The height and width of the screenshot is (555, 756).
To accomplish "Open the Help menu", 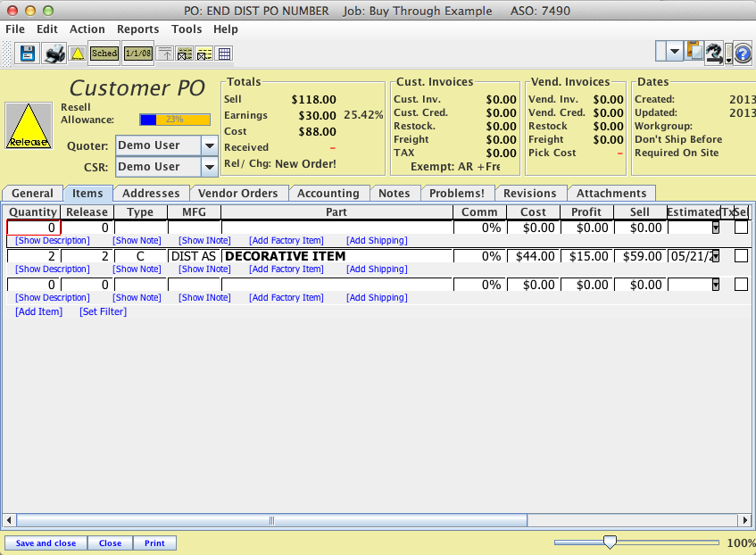I will [x=225, y=29].
